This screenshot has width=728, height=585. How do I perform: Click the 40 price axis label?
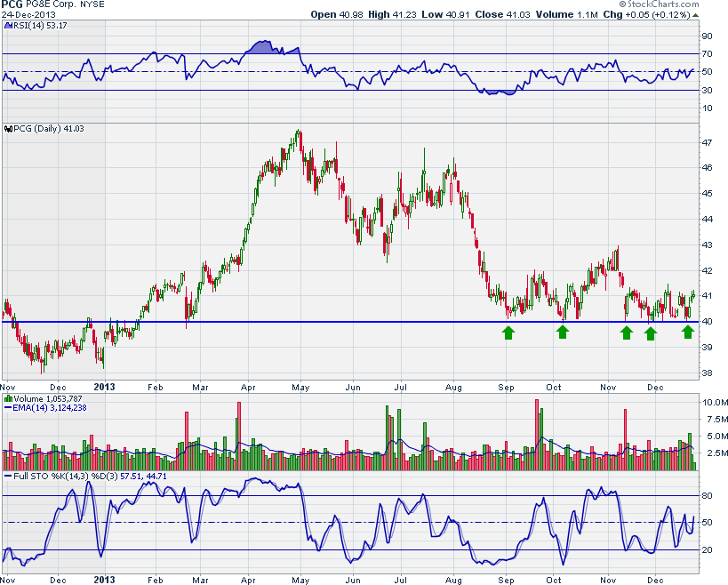[707, 321]
